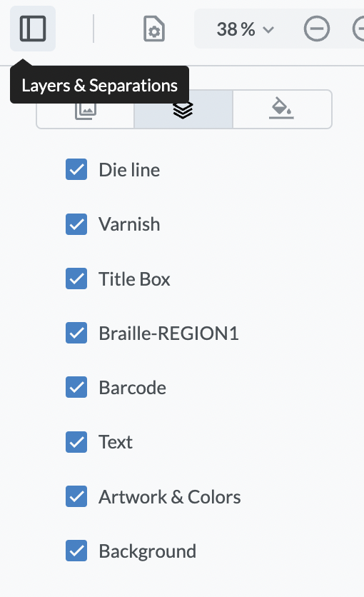Toggle the sidebar panel icon
The image size is (364, 597).
(x=33, y=29)
